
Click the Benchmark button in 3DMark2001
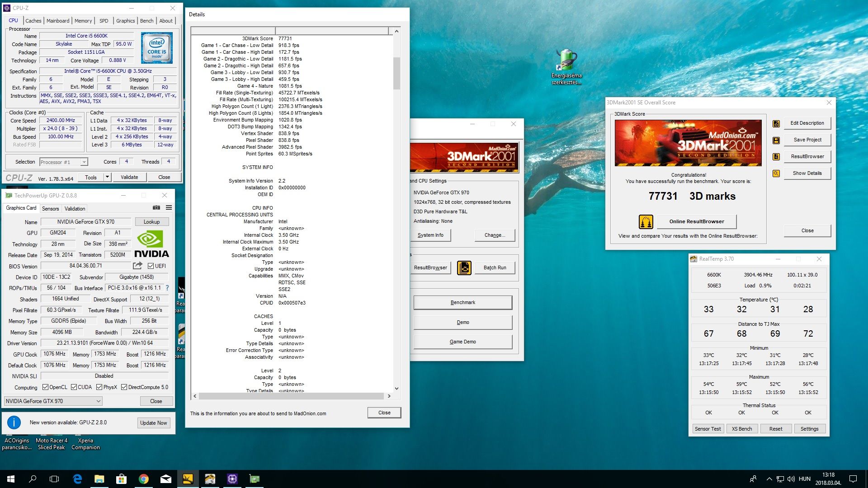point(462,303)
